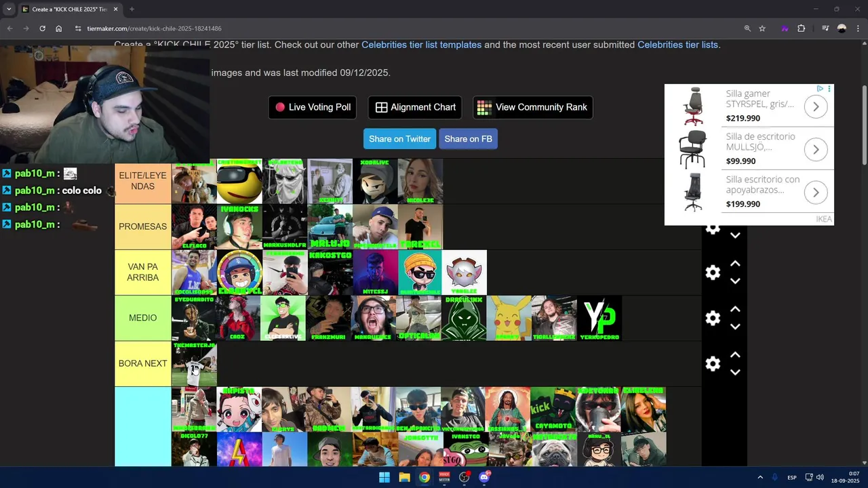Open browser extensions puzzle icon
The width and height of the screenshot is (868, 488).
click(802, 28)
